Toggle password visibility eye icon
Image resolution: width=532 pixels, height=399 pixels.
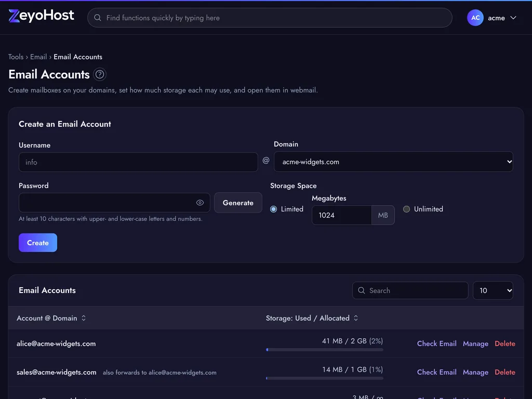(200, 203)
